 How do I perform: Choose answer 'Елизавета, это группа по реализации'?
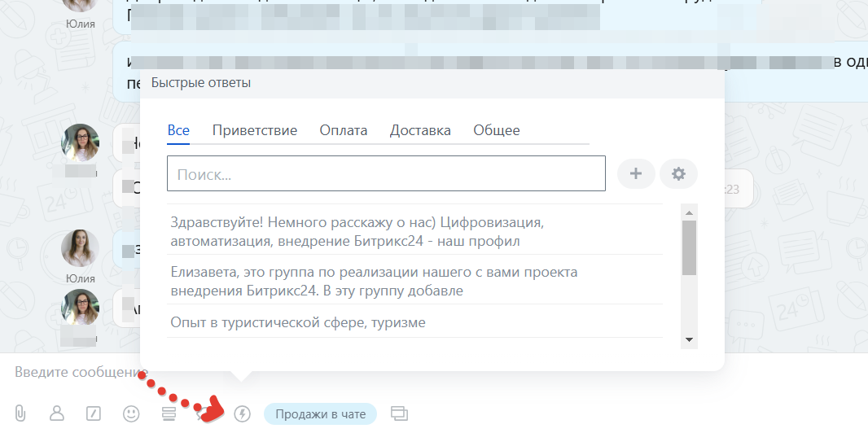414,281
